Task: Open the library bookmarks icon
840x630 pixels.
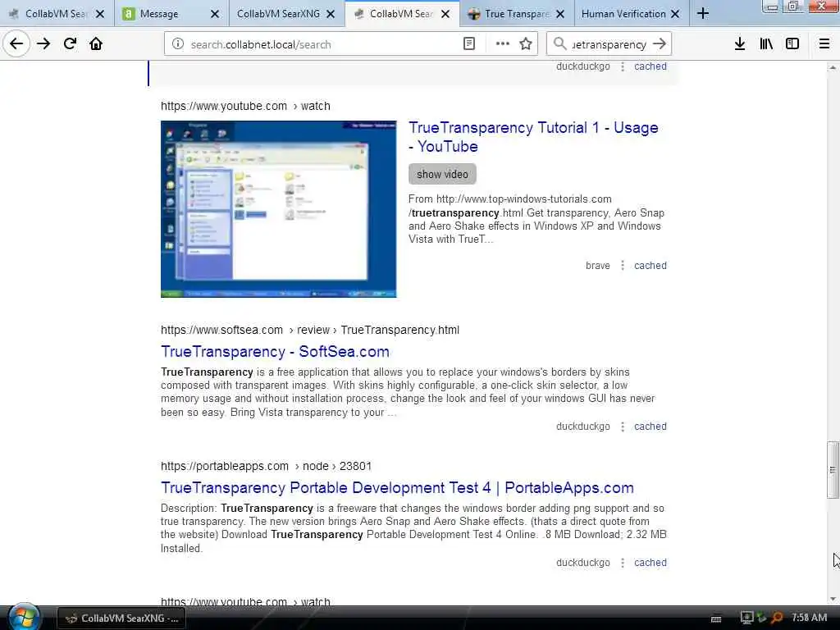Action: point(766,44)
